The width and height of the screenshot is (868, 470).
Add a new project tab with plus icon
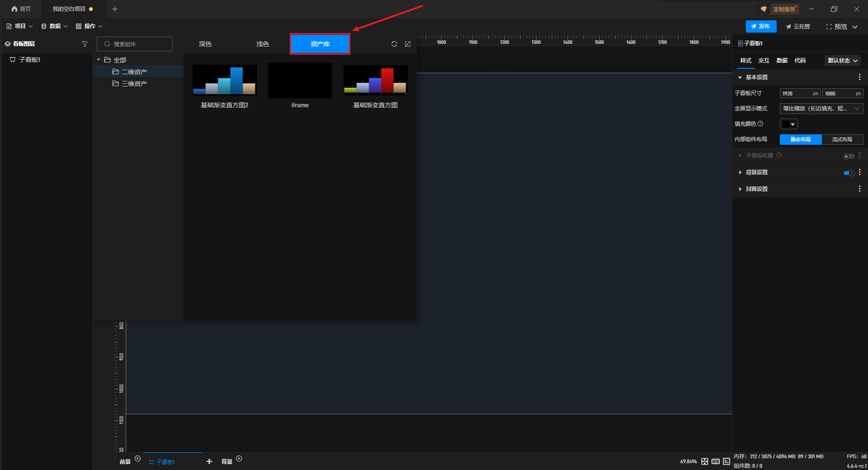(115, 9)
